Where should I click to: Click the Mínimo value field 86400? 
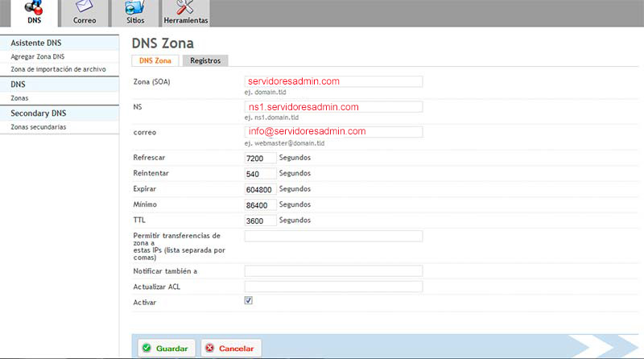[x=260, y=205]
